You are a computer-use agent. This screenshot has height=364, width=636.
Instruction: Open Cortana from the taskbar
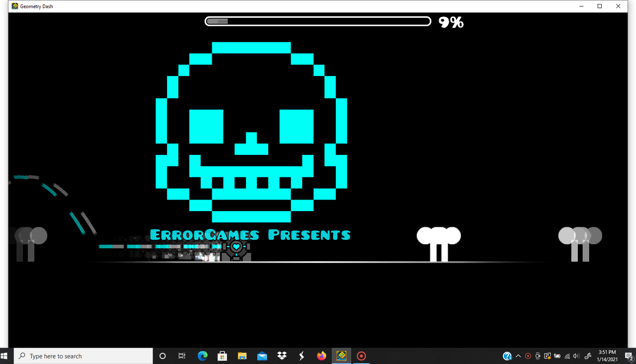click(x=162, y=356)
